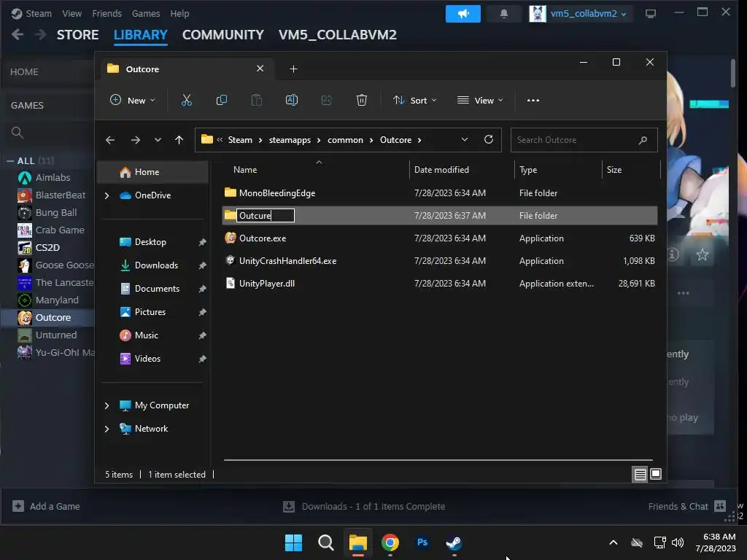This screenshot has width=747, height=560.
Task: Click HOME in Steam library sidebar
Action: point(24,72)
